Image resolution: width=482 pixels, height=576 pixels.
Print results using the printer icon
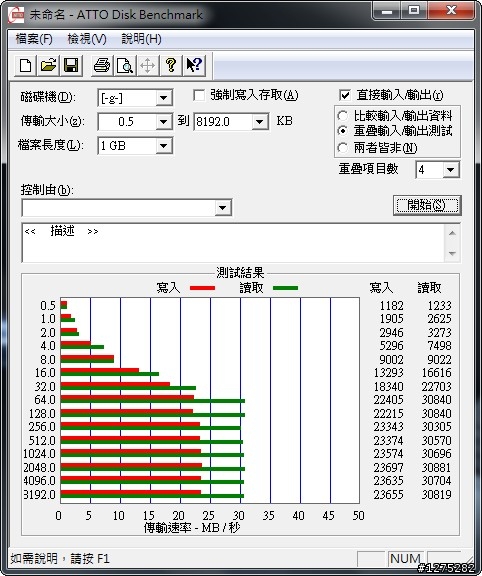102,66
